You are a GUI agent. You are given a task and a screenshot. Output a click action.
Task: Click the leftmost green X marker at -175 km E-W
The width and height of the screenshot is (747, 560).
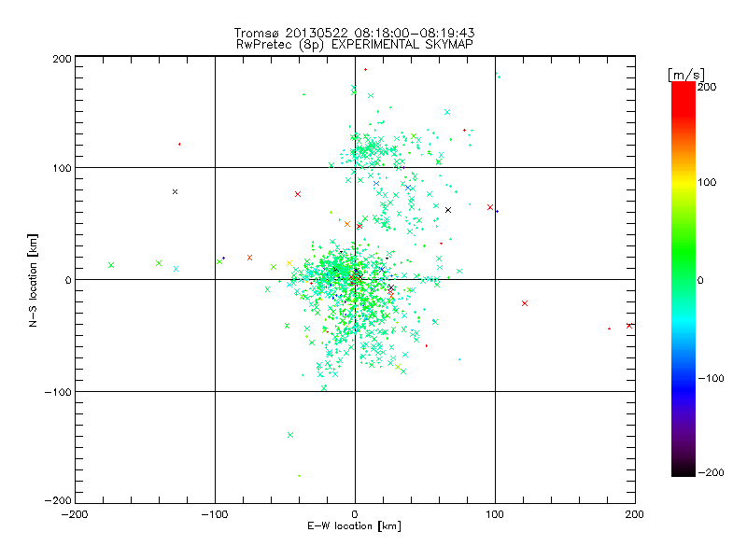pyautogui.click(x=111, y=265)
